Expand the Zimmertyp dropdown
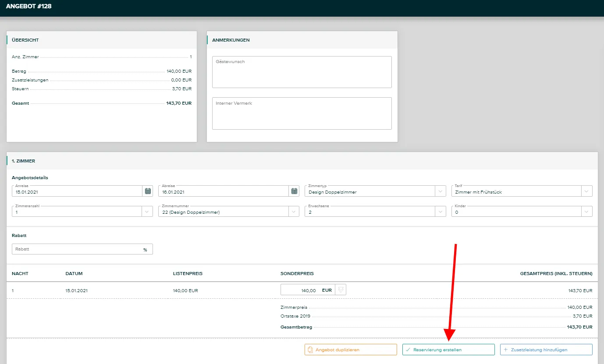 (x=440, y=191)
